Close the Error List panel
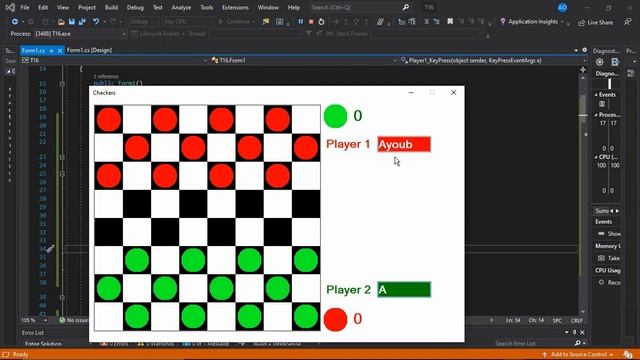Image resolution: width=640 pixels, height=360 pixels. (x=582, y=332)
